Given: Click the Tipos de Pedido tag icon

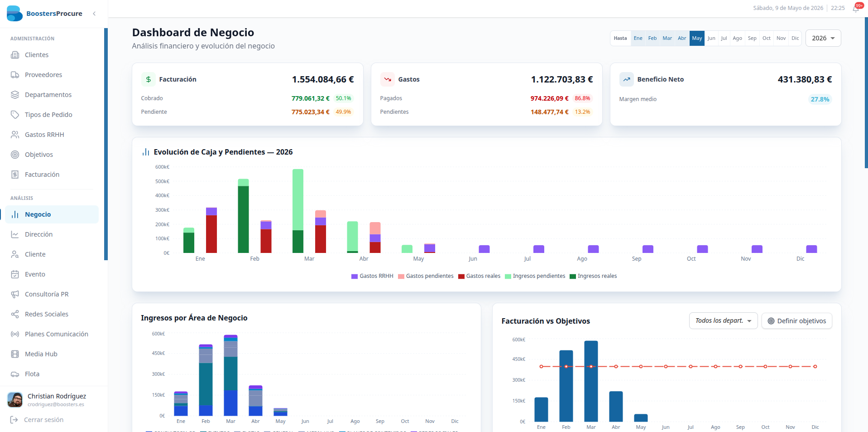Looking at the screenshot, I should coord(15,115).
